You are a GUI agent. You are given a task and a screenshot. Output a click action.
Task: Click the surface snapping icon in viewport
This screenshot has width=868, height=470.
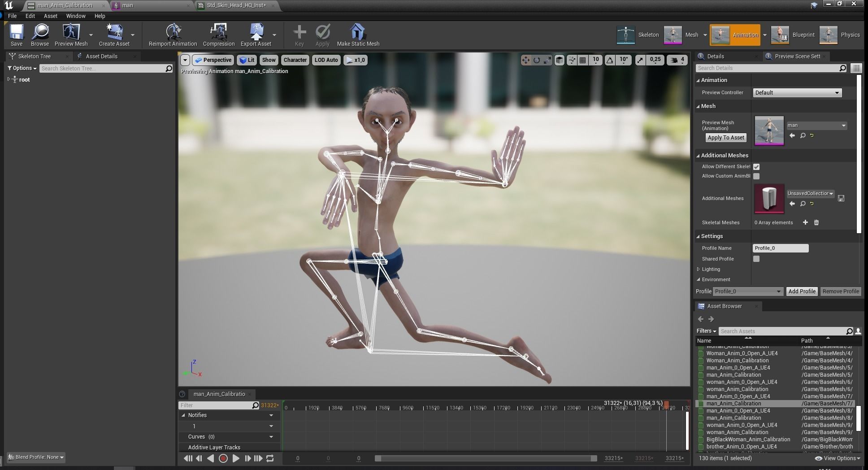pos(572,60)
